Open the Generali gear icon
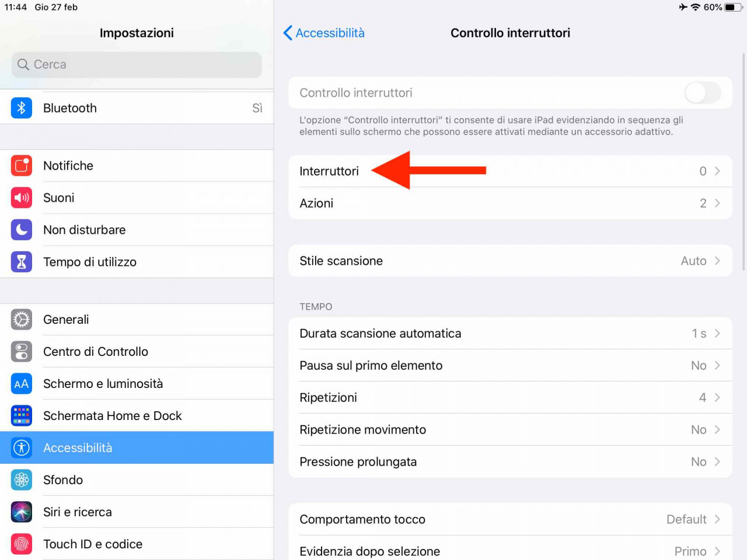Screen dimensions: 747x560 (22, 320)
